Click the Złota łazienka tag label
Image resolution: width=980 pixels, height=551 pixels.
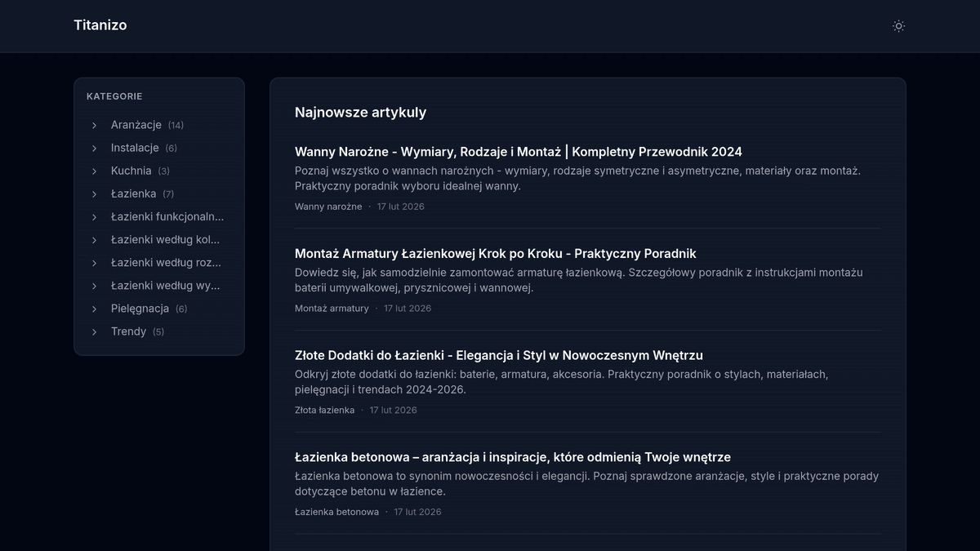click(324, 411)
